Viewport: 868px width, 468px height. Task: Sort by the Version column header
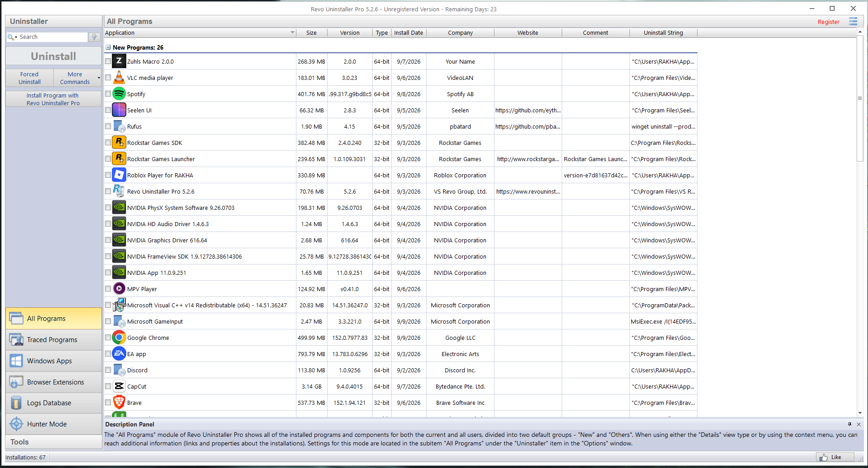(350, 33)
